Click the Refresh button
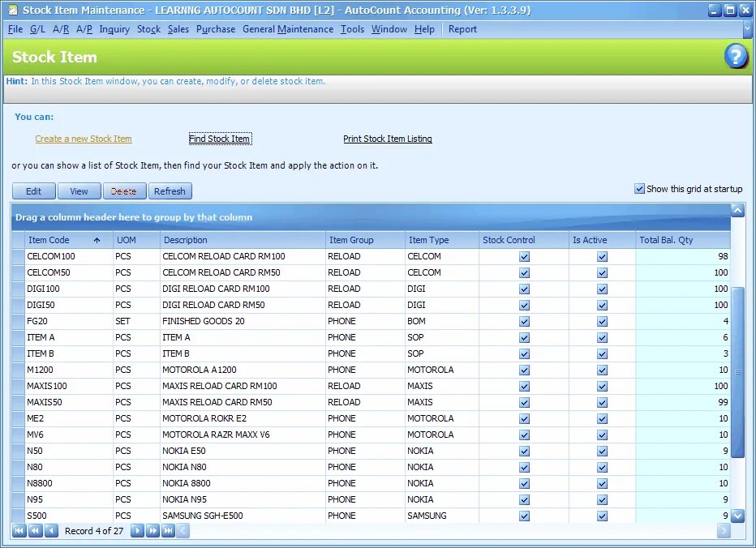756x548 pixels. [x=170, y=191]
